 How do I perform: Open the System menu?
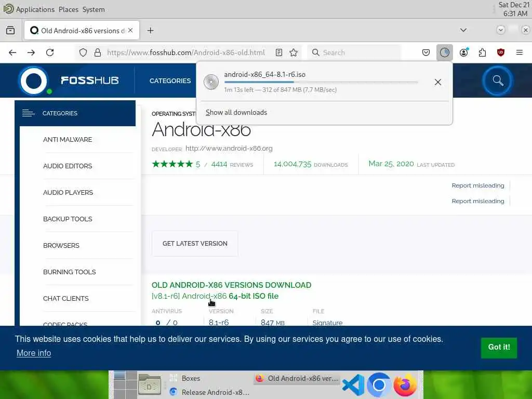click(x=94, y=9)
